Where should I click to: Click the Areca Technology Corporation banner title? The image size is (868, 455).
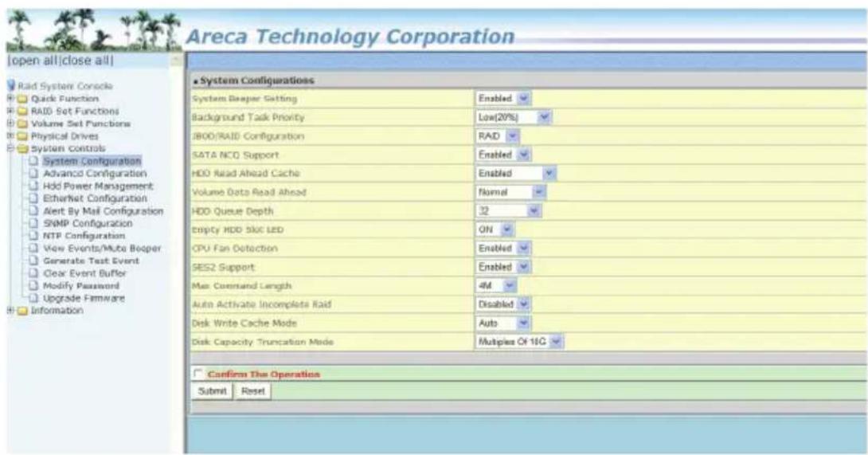point(350,37)
